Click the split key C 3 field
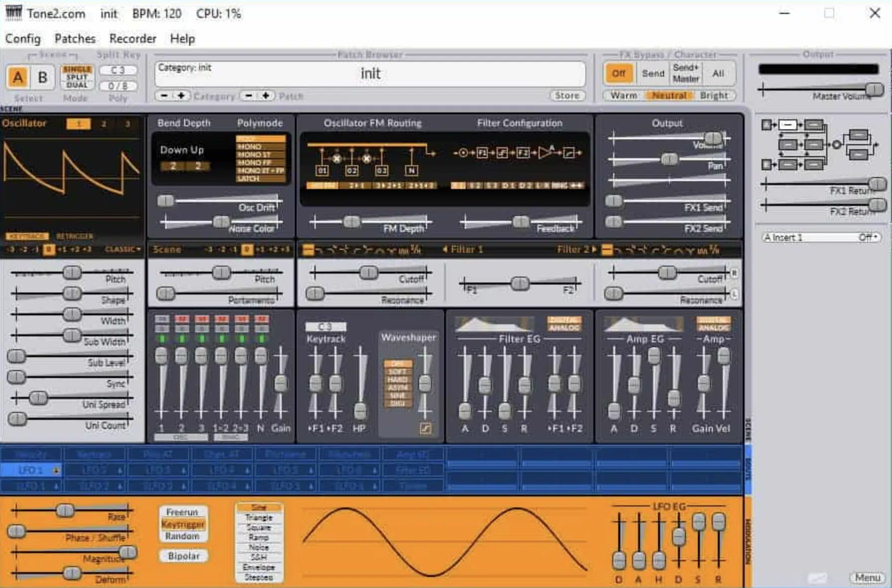 (118, 70)
